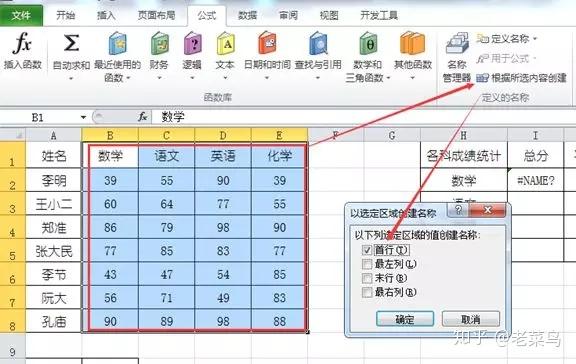Open More Functions (其他函数) book icon
This screenshot has width=576, height=364.
(x=413, y=43)
